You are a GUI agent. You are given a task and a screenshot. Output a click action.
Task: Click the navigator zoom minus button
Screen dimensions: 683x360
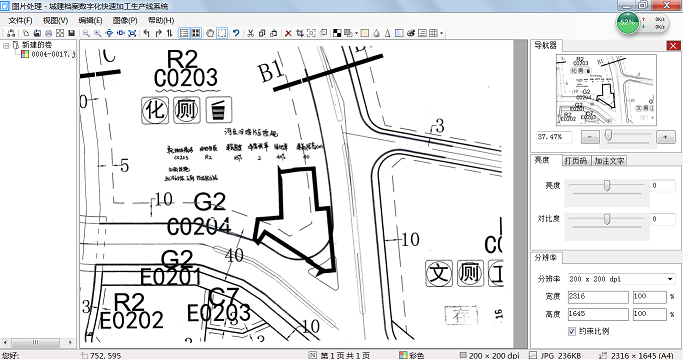[590, 137]
